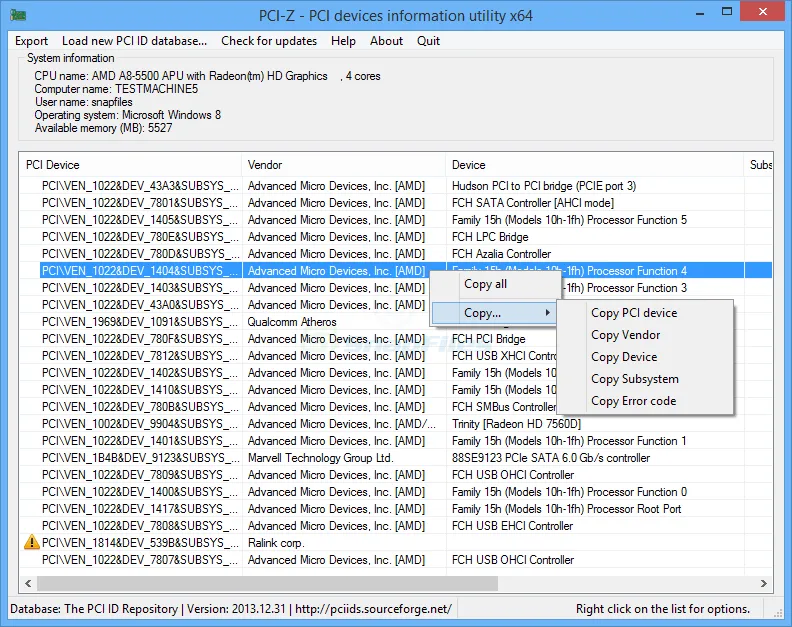Open the Help menu
This screenshot has height=627, width=792.
click(x=343, y=41)
